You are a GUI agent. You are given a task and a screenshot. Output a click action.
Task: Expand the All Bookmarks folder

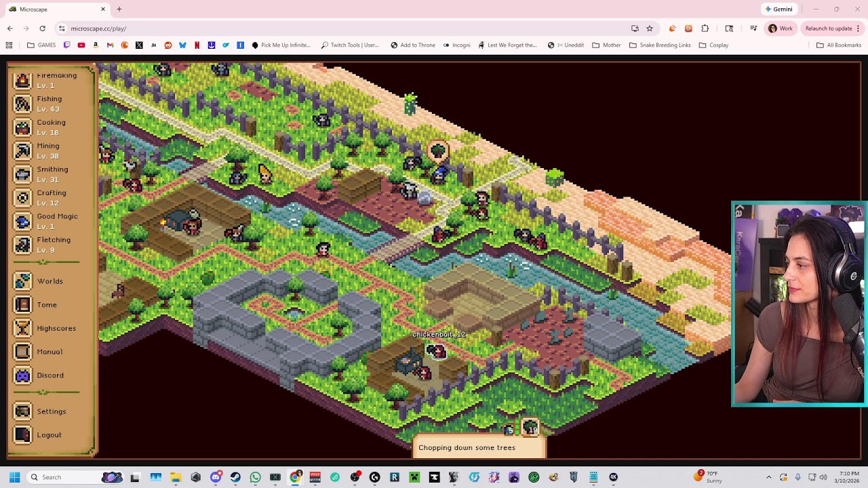[x=839, y=45]
